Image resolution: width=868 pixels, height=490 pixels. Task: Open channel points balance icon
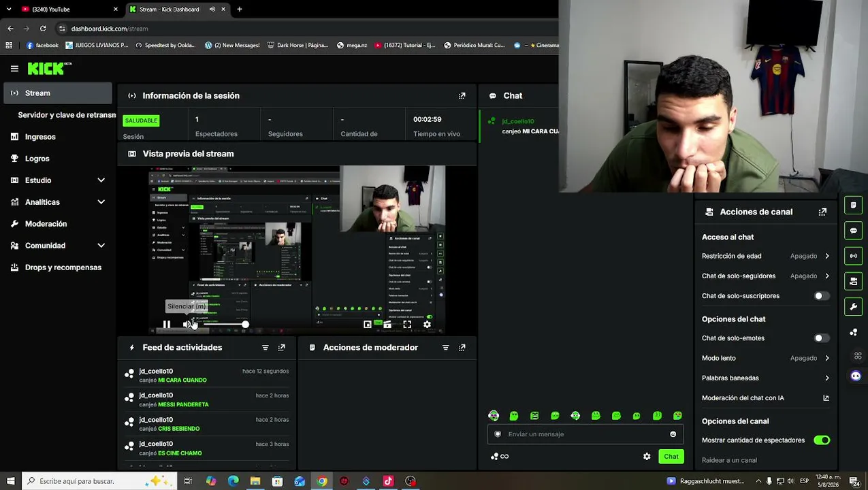click(x=499, y=457)
